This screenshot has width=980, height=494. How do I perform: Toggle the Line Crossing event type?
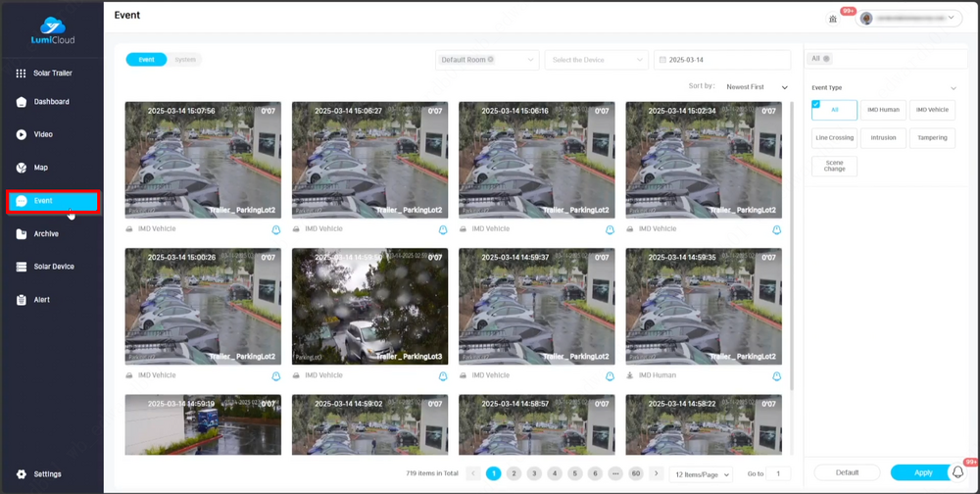(834, 138)
